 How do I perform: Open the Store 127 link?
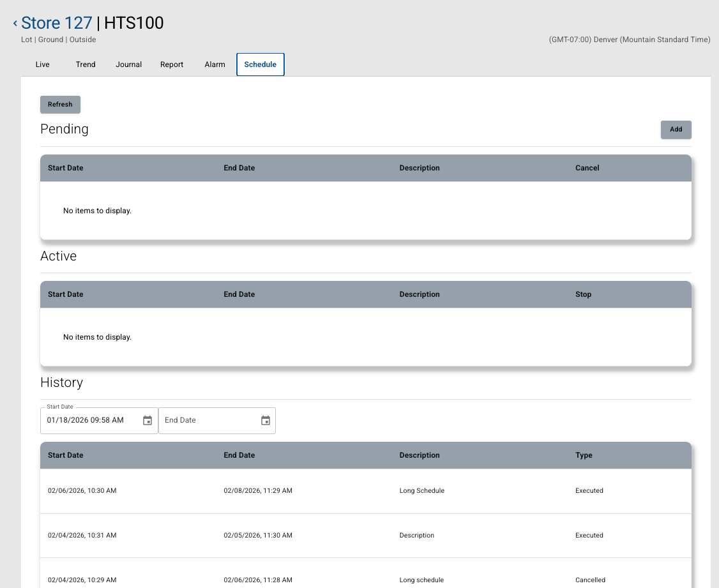click(x=57, y=23)
